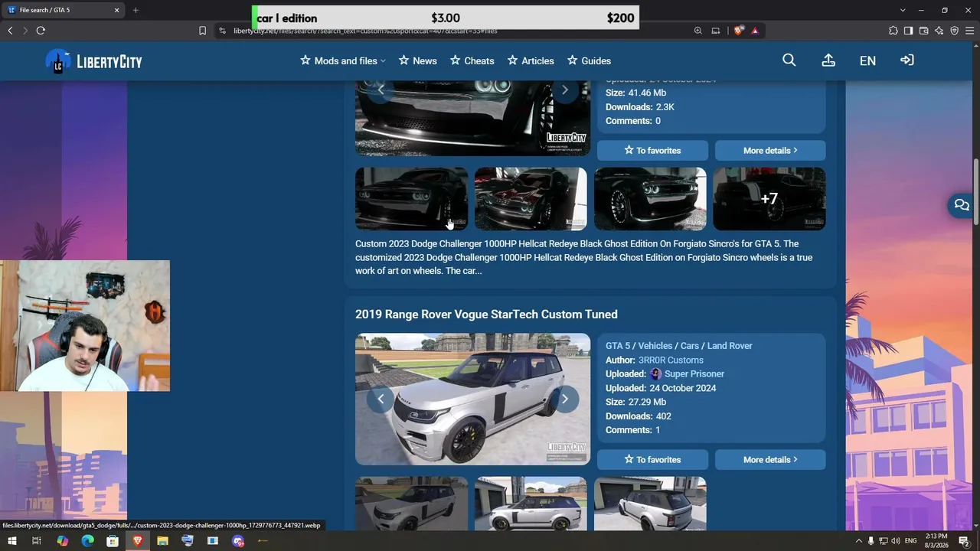Add the Range Rover Vogue mod to favorites

click(x=652, y=459)
